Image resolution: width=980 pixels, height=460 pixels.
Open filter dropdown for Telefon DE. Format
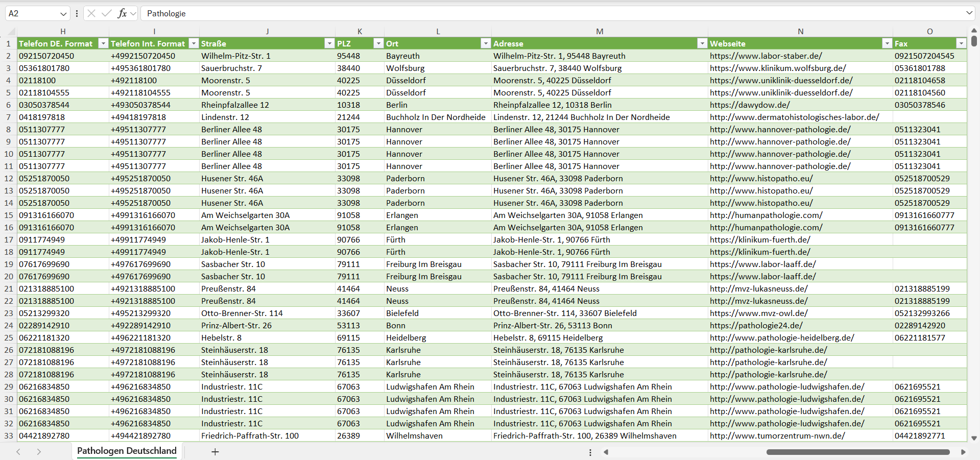103,43
